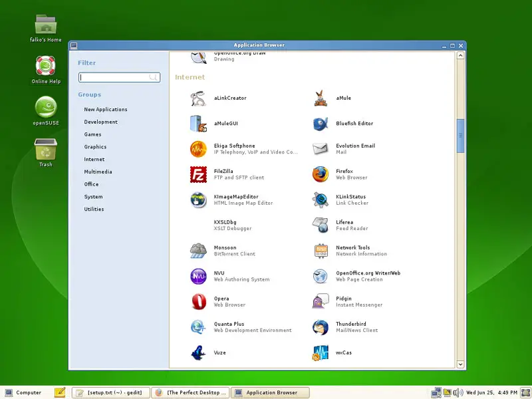Select the New Applications group
This screenshot has height=399, width=532.
click(x=106, y=109)
